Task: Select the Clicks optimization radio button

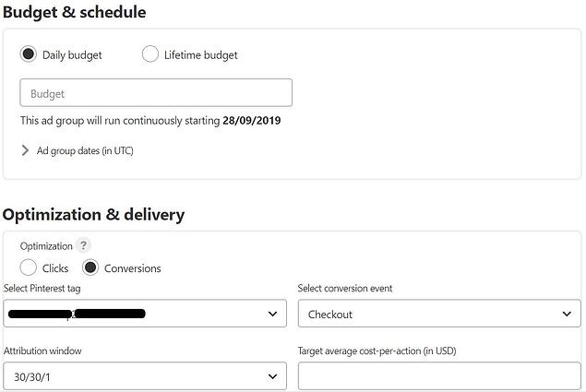Action: [x=29, y=267]
